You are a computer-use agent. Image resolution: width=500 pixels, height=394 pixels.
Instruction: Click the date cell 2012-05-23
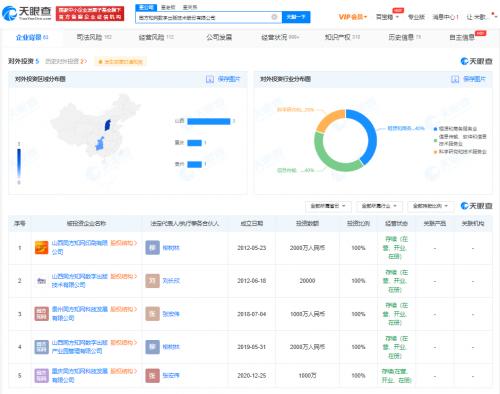252,248
